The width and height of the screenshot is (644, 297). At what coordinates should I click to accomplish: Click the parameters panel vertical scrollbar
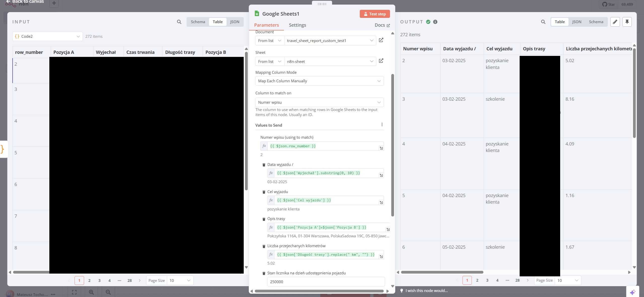pos(392,145)
